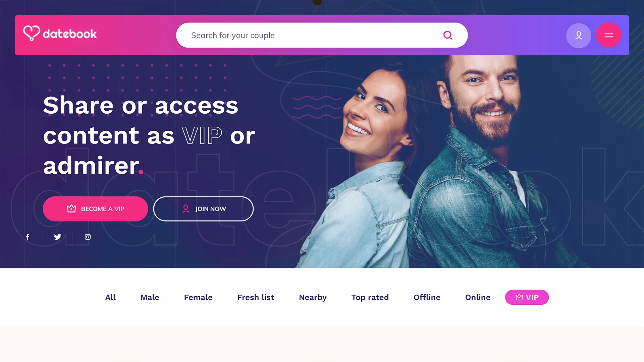This screenshot has width=644, height=362.
Task: View Top rated profiles
Action: (370, 298)
